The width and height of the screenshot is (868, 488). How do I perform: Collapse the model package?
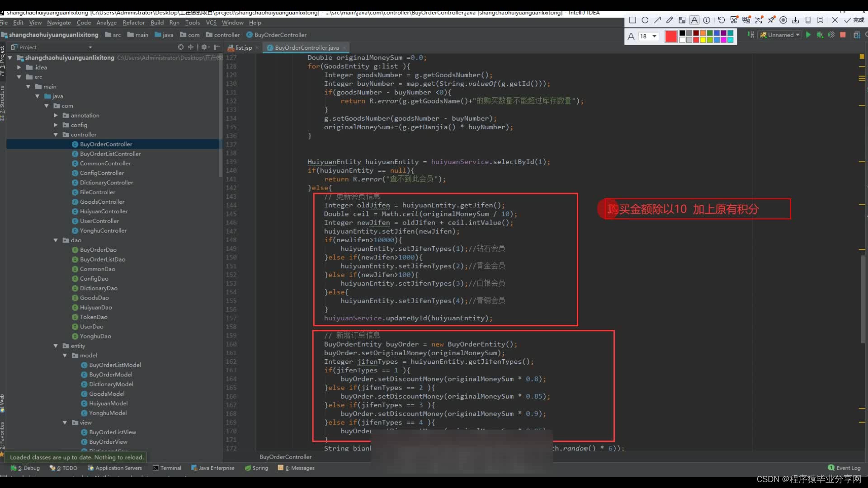tap(65, 356)
